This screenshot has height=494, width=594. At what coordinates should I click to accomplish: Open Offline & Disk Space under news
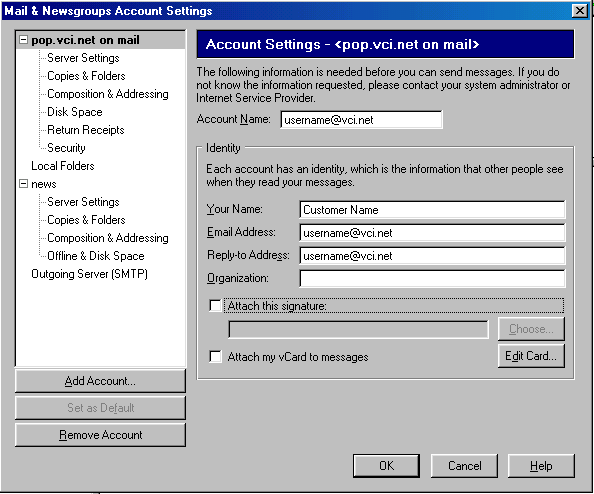[95, 256]
